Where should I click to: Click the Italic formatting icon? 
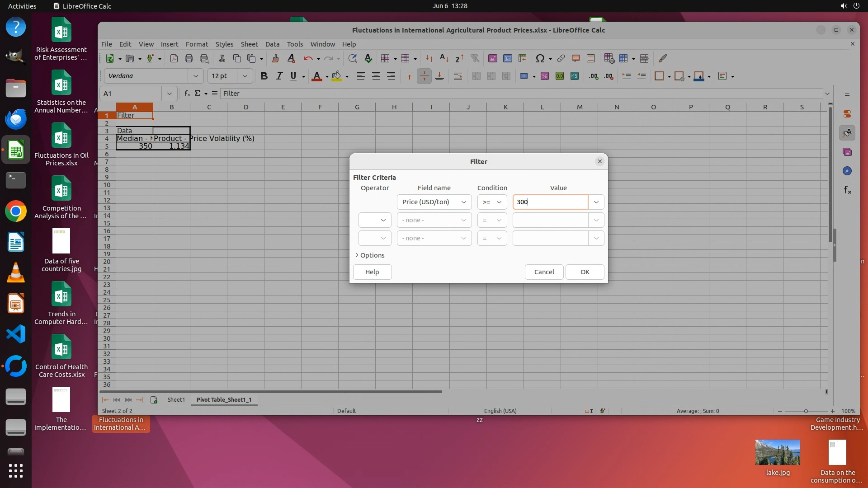pos(279,76)
